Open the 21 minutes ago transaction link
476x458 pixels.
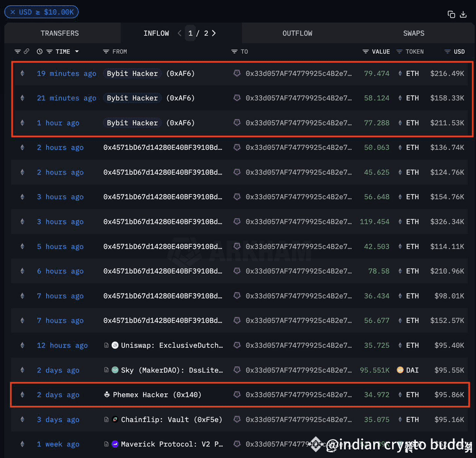[67, 98]
